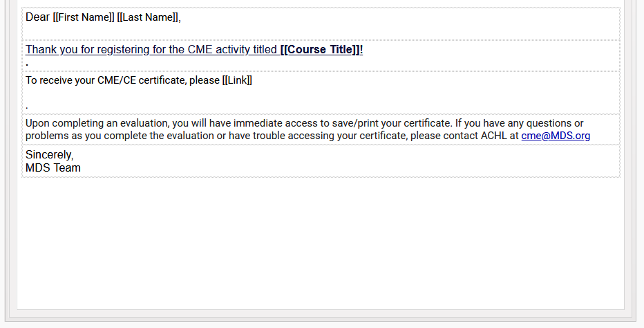This screenshot has height=328, width=644.
Task: Open the cme@MDS.org email link
Action: tap(556, 136)
